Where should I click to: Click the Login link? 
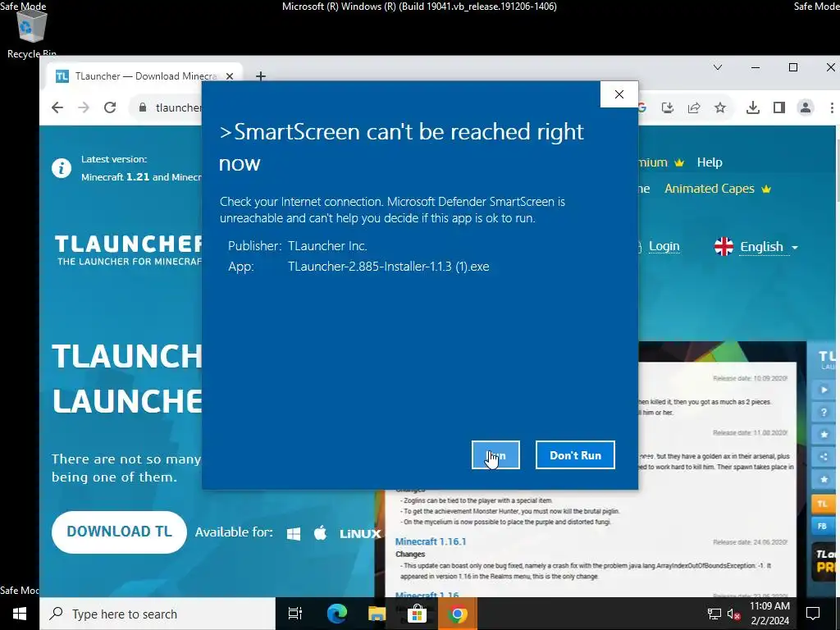pos(664,246)
